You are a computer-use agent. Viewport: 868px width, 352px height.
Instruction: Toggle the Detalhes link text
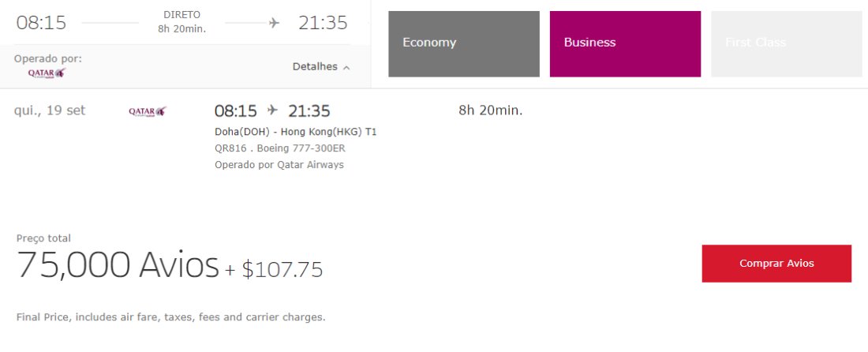pyautogui.click(x=315, y=66)
